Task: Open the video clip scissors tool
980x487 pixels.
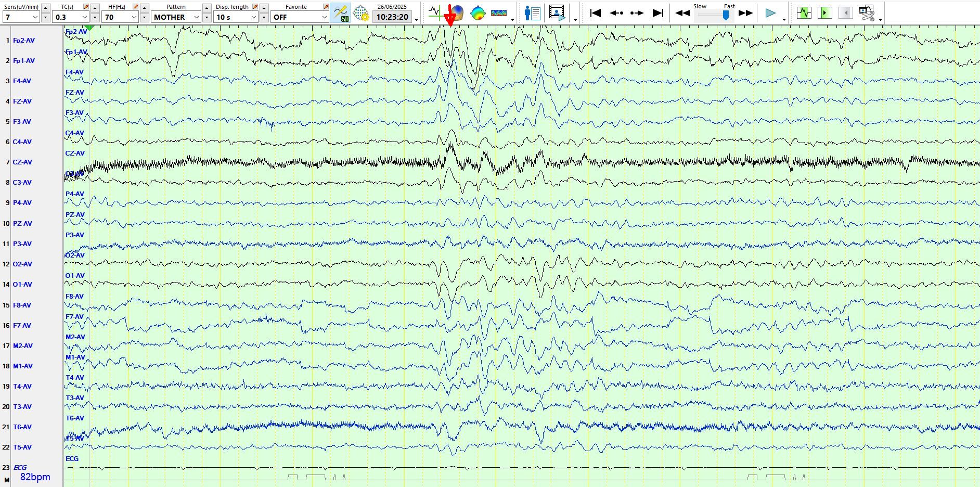Action: click(867, 12)
